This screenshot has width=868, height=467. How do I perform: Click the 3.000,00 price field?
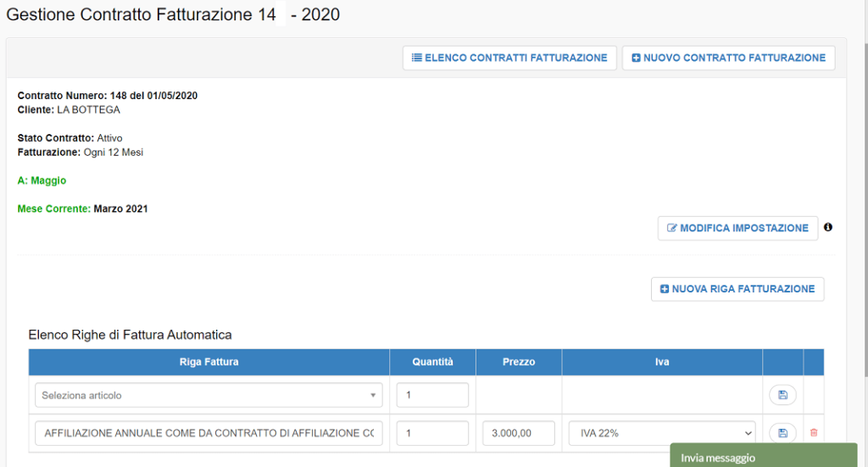pyautogui.click(x=519, y=433)
